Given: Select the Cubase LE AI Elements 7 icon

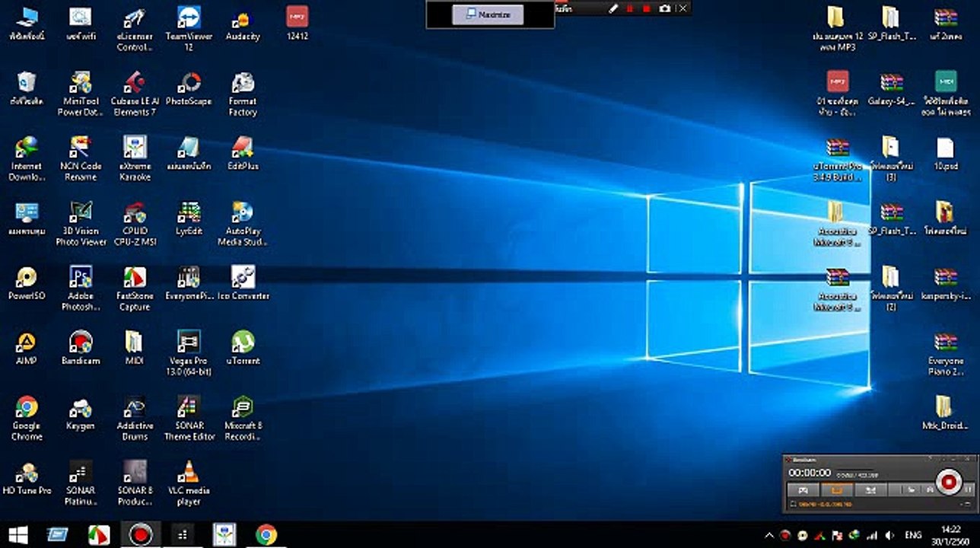Looking at the screenshot, I should (135, 94).
